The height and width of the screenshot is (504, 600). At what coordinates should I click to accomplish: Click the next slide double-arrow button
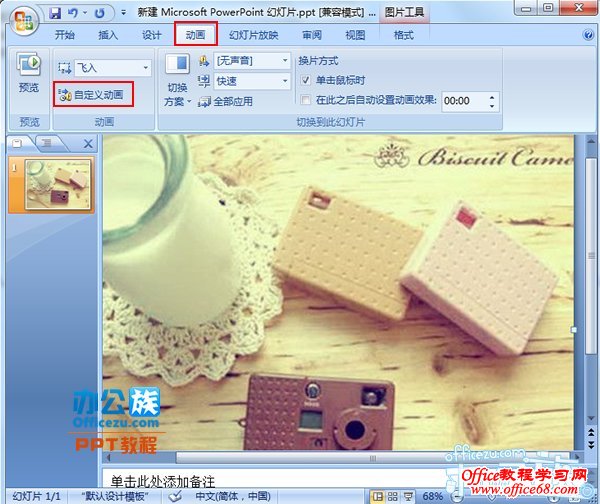pos(591,444)
